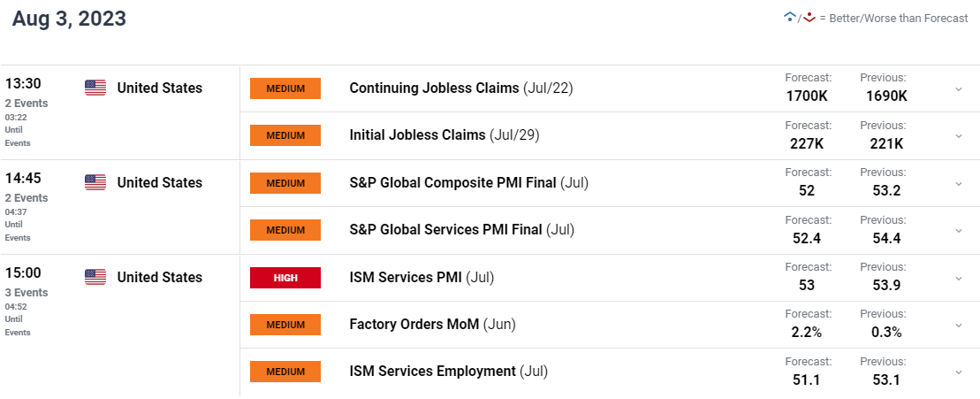Image resolution: width=980 pixels, height=399 pixels.
Task: Expand S&P Global Services PMI Final chevron
Action: [x=959, y=231]
